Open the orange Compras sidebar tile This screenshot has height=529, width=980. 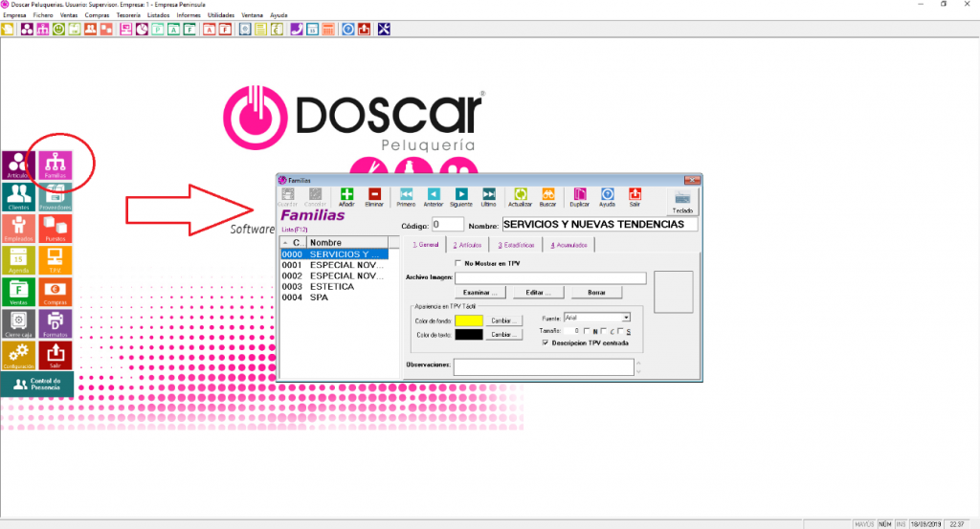[55, 293]
